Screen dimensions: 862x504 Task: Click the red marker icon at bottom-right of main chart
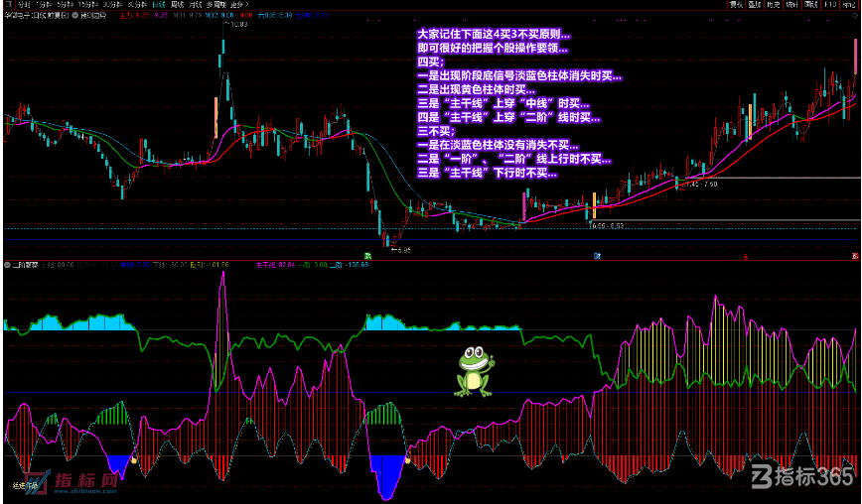pos(855,256)
